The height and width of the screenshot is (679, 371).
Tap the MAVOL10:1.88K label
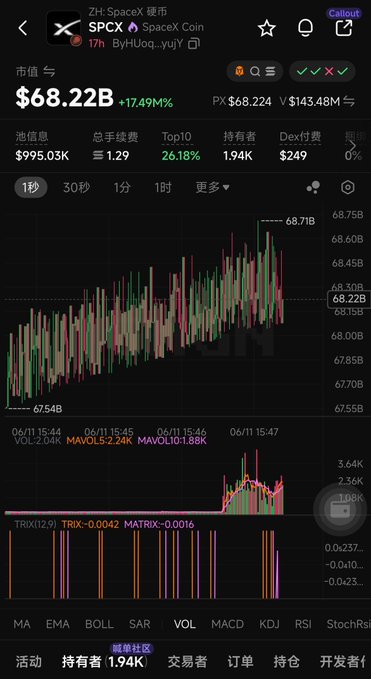pos(172,441)
